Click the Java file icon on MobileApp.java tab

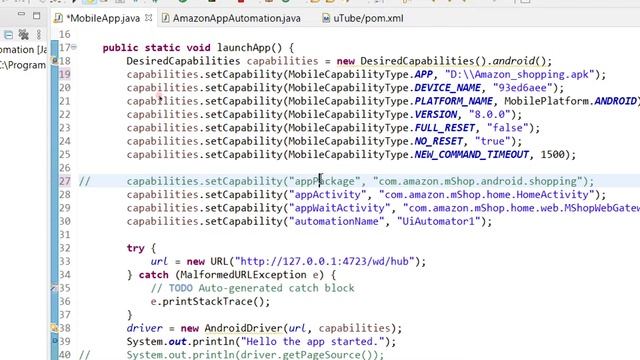pyautogui.click(x=59, y=18)
